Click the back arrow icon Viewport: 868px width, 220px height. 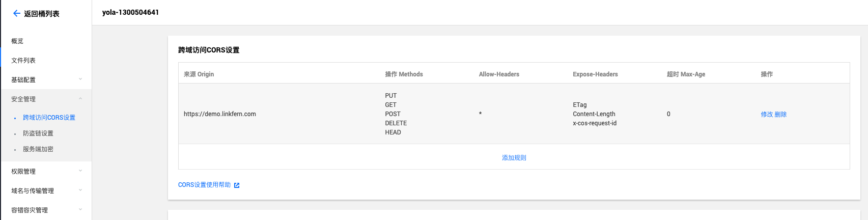point(16,14)
